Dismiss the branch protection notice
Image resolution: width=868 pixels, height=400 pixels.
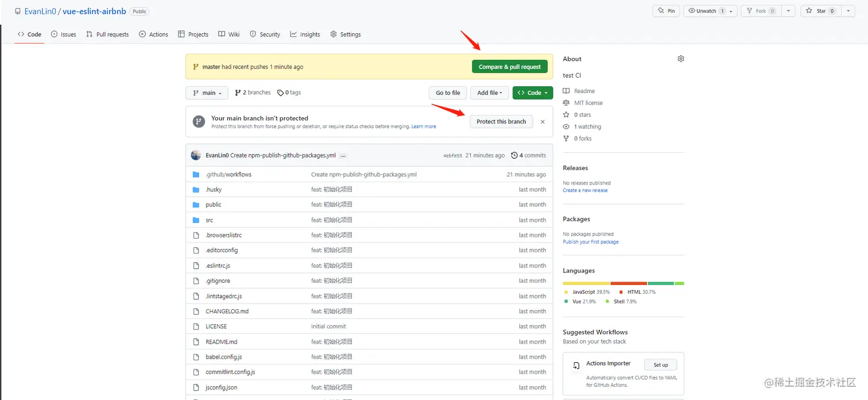(542, 122)
